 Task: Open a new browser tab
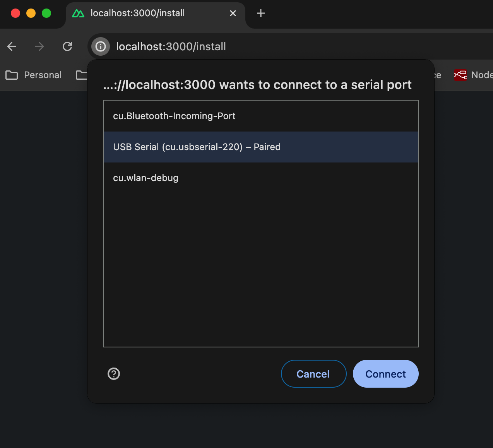pyautogui.click(x=261, y=14)
